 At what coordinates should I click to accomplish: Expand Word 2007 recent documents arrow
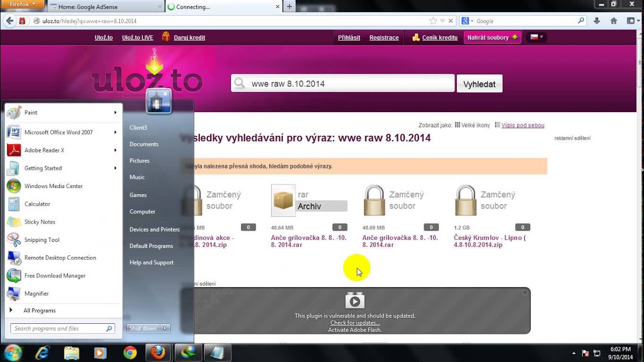tap(116, 132)
